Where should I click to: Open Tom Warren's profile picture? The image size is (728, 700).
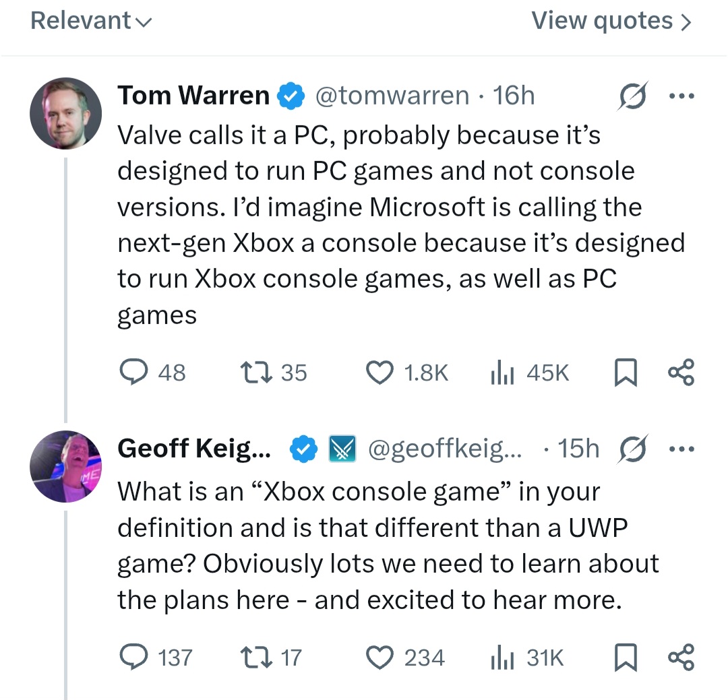point(65,113)
